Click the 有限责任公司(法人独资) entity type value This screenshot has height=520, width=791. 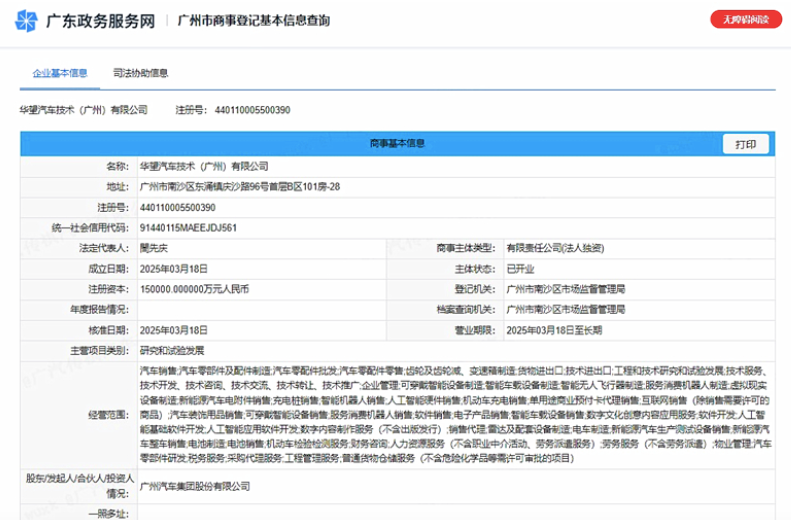tap(554, 248)
